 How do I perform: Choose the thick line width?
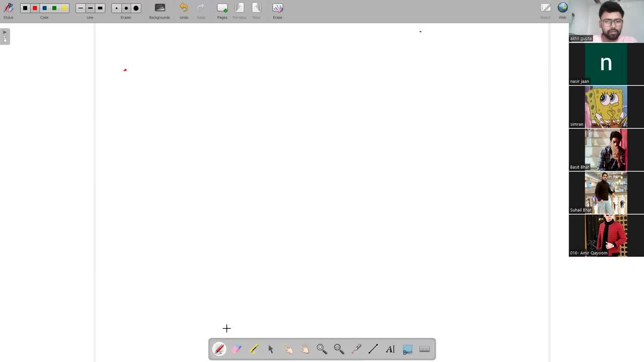click(100, 8)
